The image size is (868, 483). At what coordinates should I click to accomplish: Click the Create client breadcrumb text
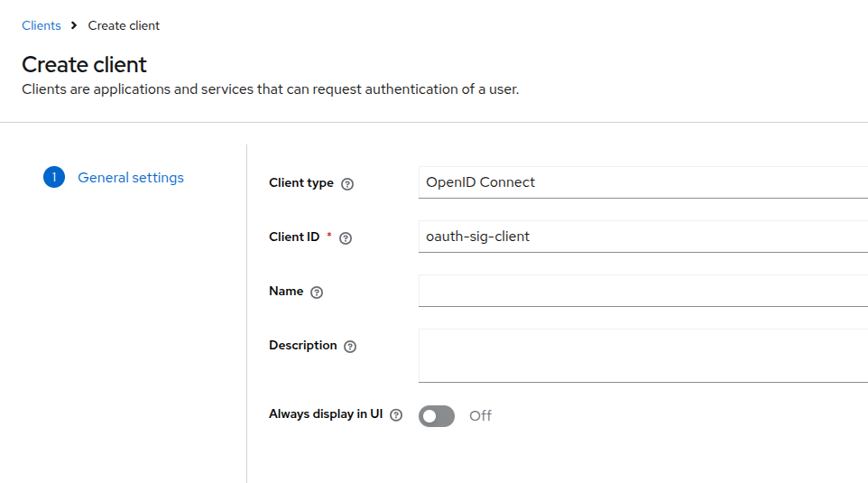(124, 25)
